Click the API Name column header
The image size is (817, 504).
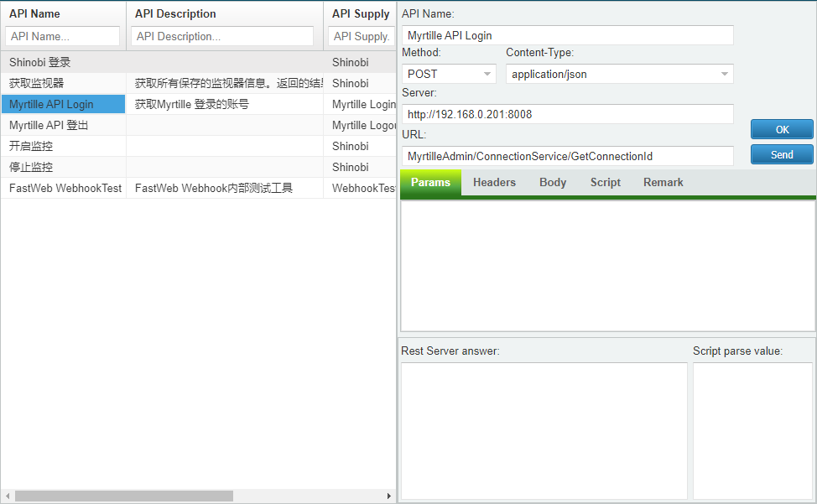[x=34, y=13]
